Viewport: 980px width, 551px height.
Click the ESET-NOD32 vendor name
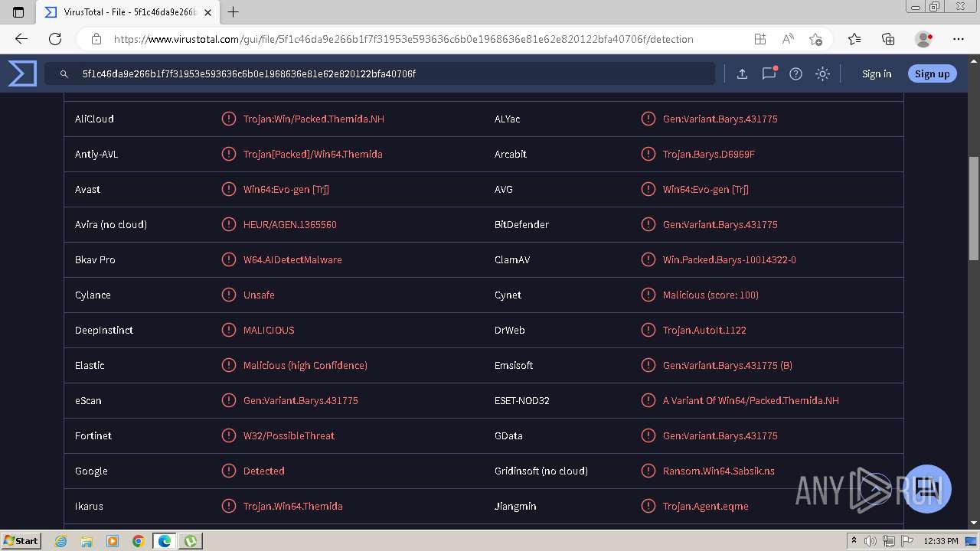[522, 400]
